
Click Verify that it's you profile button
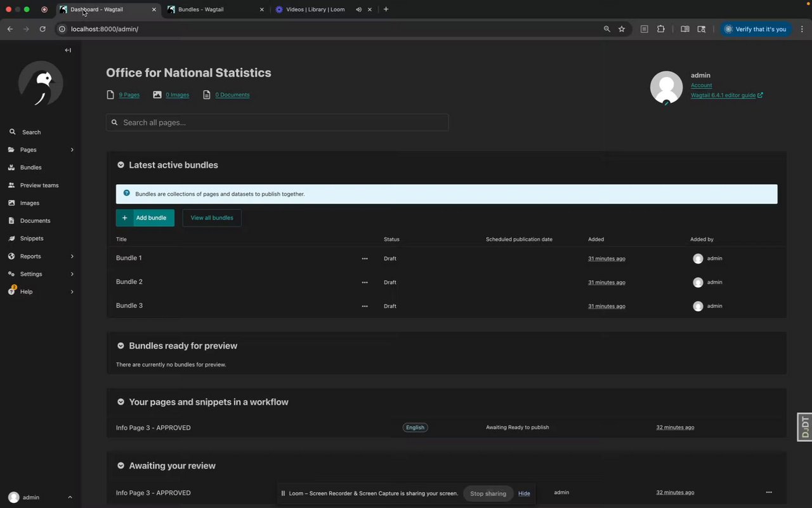click(x=756, y=29)
